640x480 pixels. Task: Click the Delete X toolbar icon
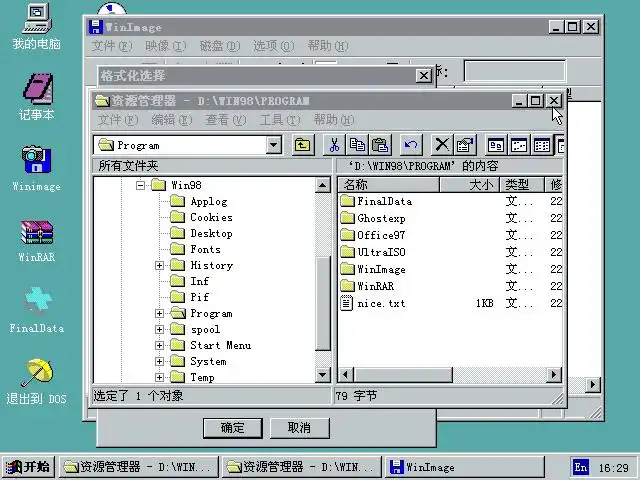tap(442, 145)
